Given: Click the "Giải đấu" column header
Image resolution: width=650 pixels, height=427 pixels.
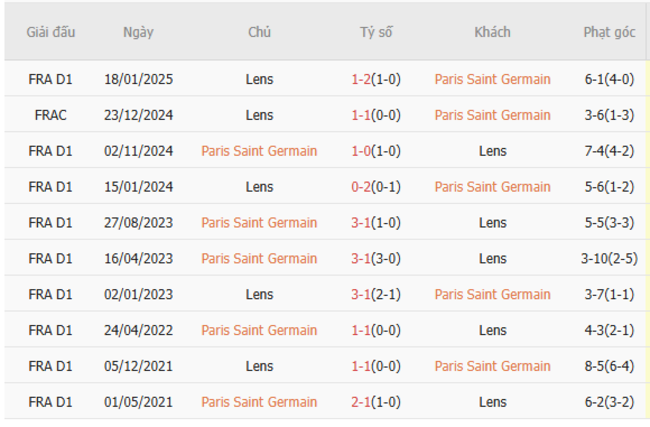Looking at the screenshot, I should click(x=50, y=32).
